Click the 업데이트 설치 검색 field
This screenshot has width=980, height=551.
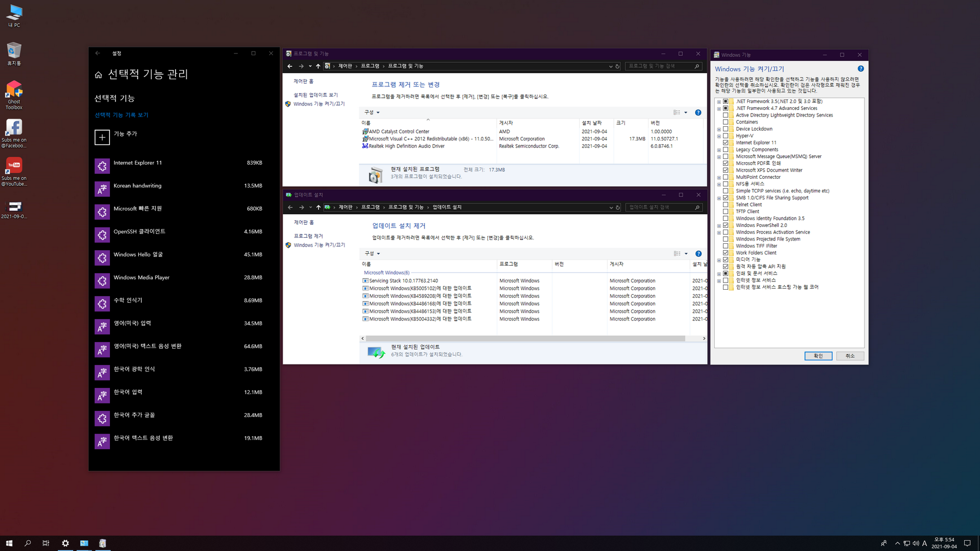664,207
